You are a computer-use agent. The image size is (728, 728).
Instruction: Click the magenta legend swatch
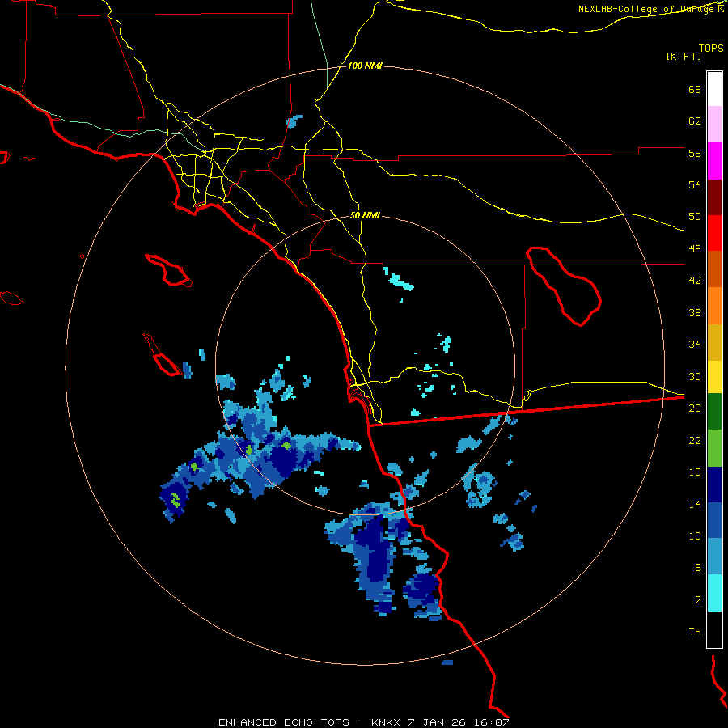(x=714, y=161)
